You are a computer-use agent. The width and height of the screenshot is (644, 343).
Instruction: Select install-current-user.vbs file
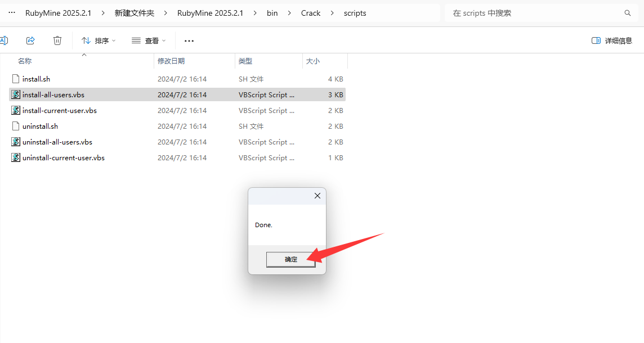coord(177,110)
